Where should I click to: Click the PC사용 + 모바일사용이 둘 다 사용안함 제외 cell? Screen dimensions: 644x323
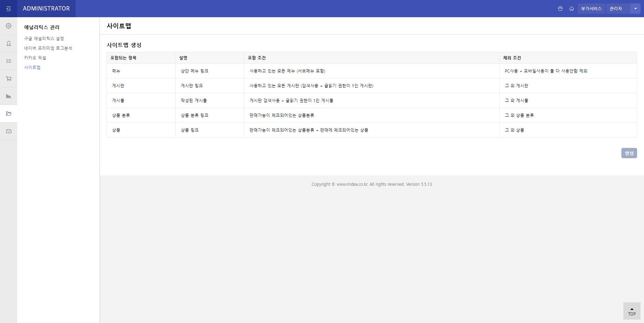(x=568, y=71)
